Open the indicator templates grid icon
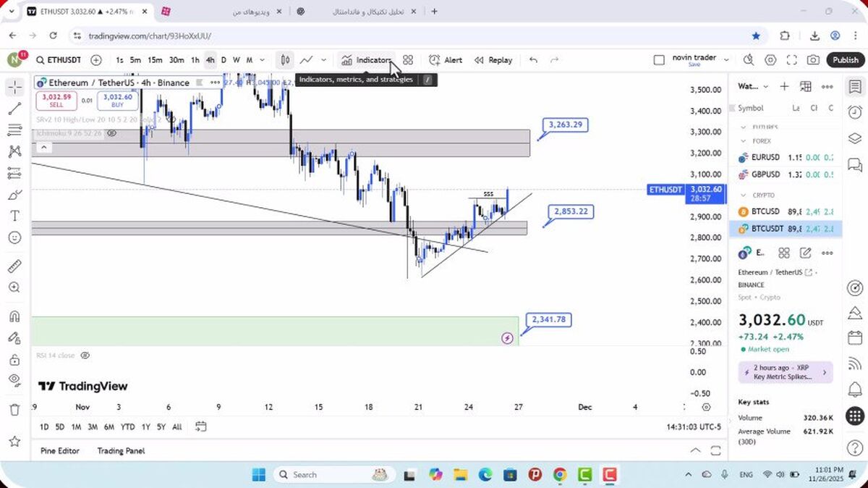 coord(408,60)
